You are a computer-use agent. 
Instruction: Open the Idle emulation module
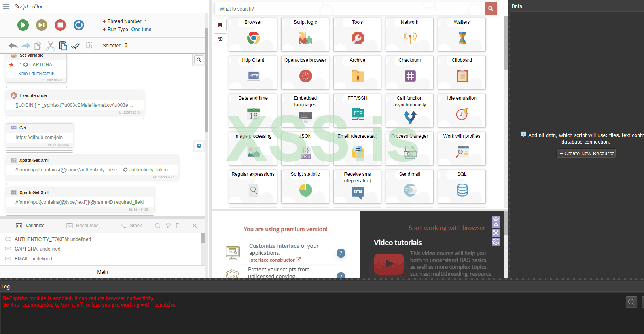coord(462,111)
